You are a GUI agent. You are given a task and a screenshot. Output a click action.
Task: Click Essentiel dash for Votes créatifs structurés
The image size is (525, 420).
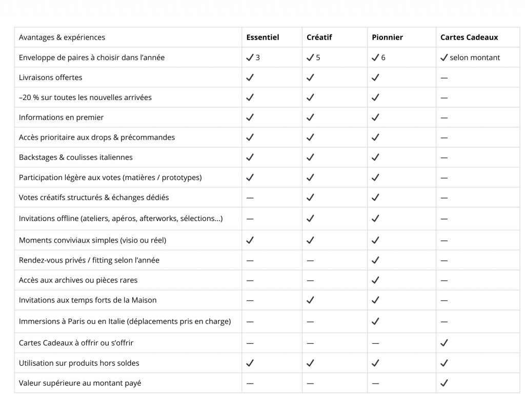point(250,198)
